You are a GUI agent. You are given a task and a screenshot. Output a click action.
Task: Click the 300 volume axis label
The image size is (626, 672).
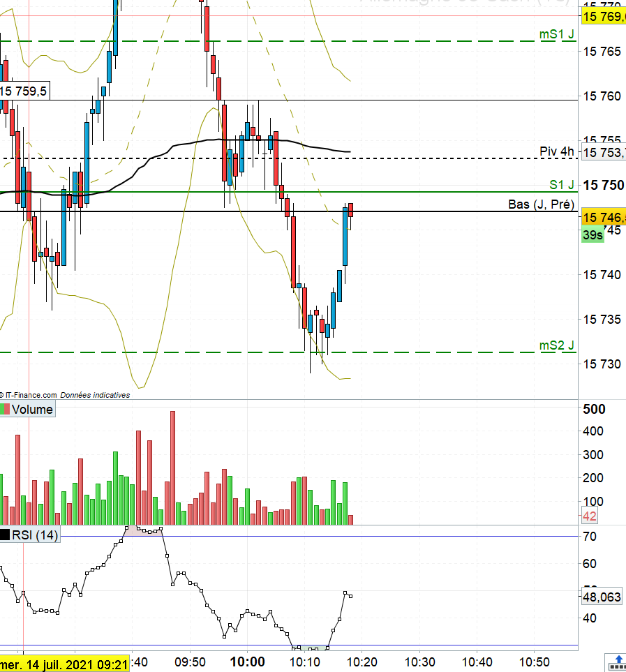click(x=593, y=454)
